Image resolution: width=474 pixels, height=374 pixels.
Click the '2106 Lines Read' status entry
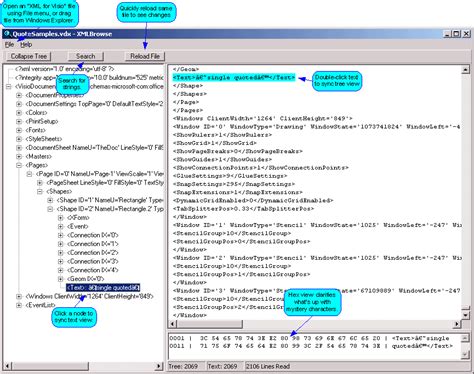click(268, 366)
